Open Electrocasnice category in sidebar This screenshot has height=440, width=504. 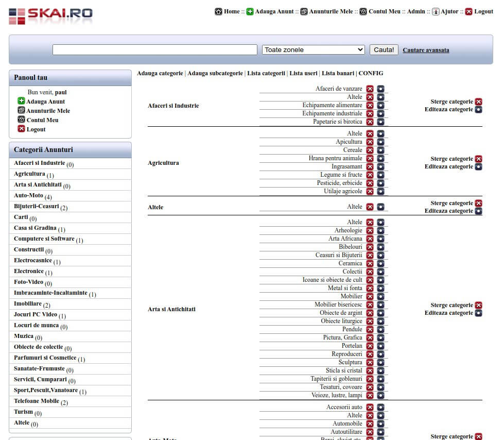(x=33, y=260)
